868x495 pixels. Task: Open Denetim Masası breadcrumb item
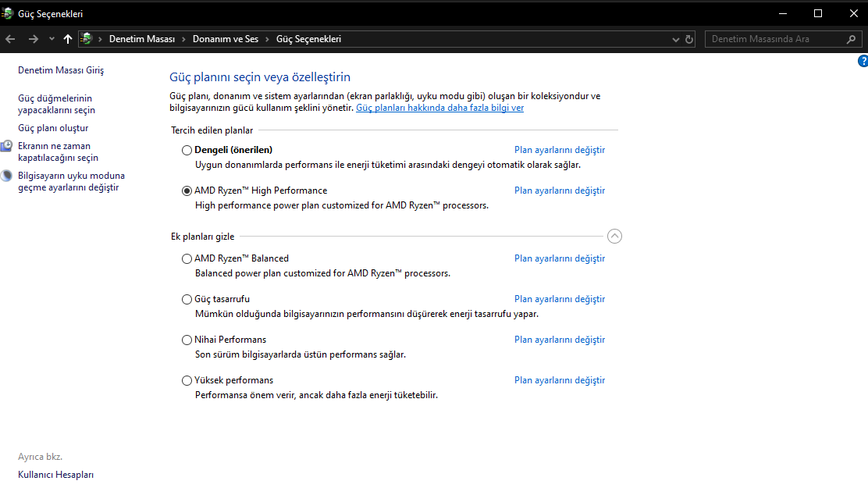point(141,39)
